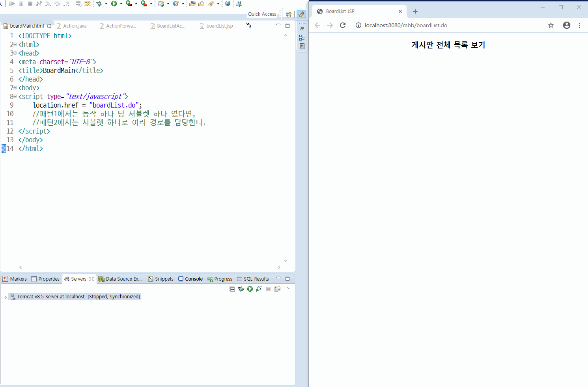The width and height of the screenshot is (588, 387).
Task: Click the Step Return icon
Action: click(x=67, y=4)
